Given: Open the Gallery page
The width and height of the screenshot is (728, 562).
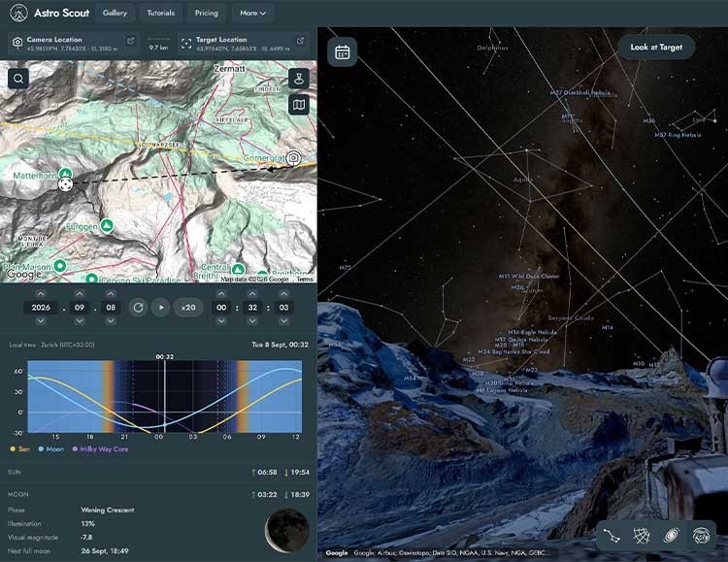Looking at the screenshot, I should coord(115,13).
